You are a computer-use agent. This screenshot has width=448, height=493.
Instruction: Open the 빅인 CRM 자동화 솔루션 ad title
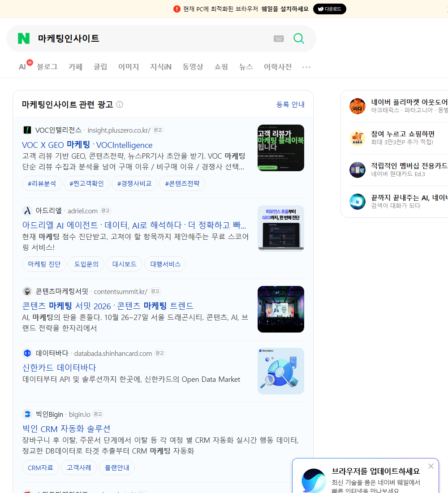[66, 428]
